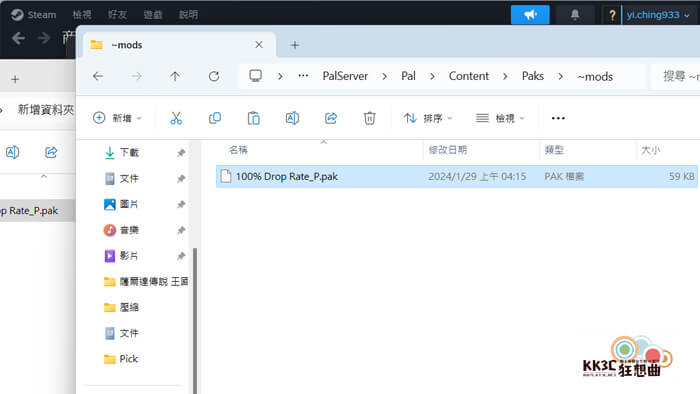This screenshot has height=394, width=700.
Task: Click the Steam help question mark
Action: 612,16
